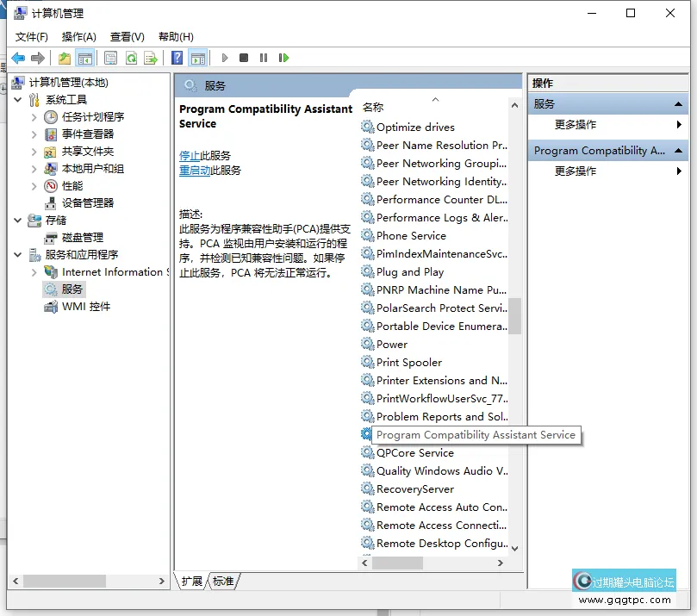Screen dimensions: 697x616
Task: Open help via blue question mark icon
Action: 177,58
